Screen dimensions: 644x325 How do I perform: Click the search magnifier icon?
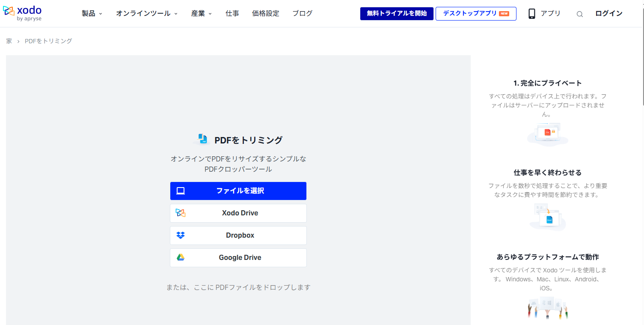coord(580,14)
